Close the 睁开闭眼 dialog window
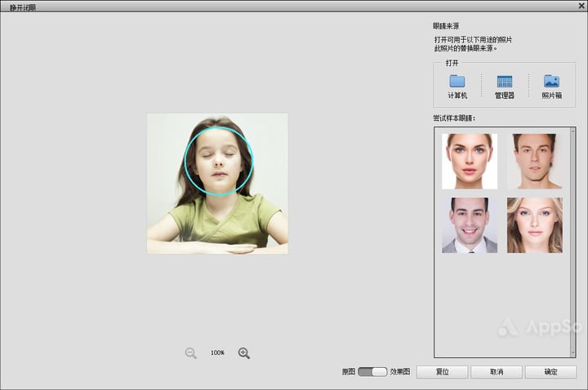588x390 pixels. pos(581,6)
